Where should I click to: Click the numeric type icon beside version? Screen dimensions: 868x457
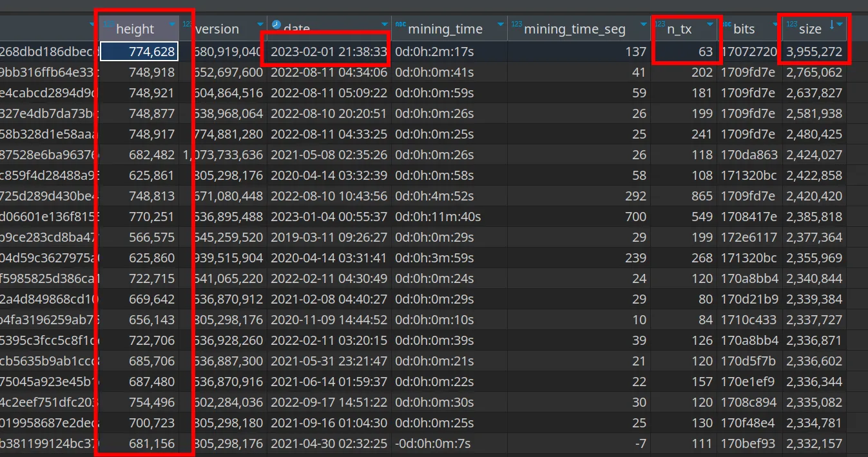tap(187, 24)
